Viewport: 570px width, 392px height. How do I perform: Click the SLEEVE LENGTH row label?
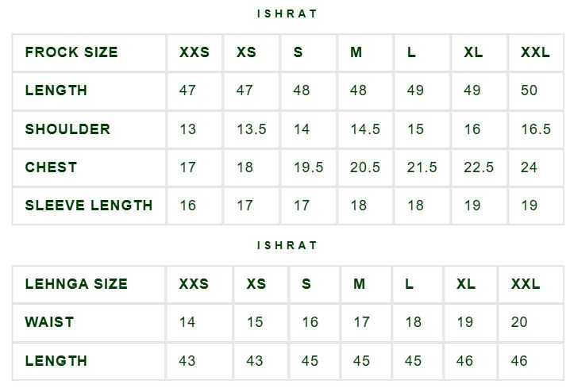point(89,206)
